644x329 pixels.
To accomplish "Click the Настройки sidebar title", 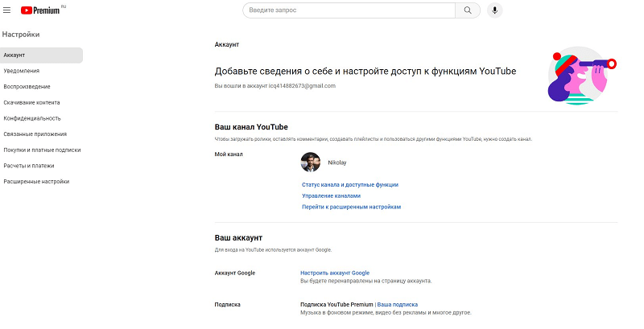I will 21,35.
